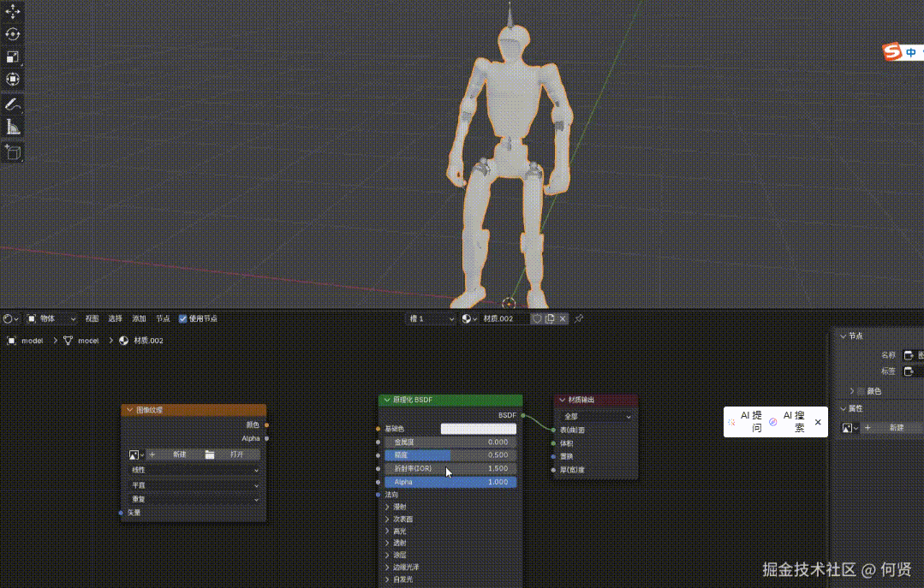The width and height of the screenshot is (924, 588).
Task: Open the 视图 menu
Action: 92,318
